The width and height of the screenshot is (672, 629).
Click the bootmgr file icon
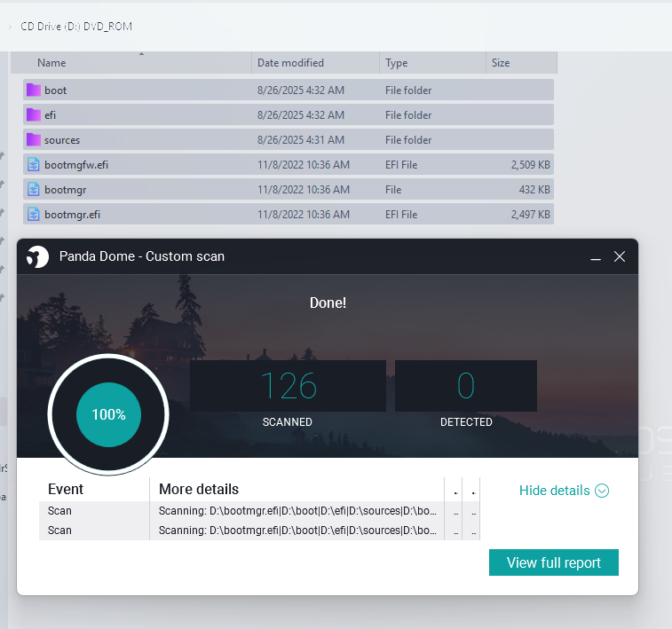[34, 189]
